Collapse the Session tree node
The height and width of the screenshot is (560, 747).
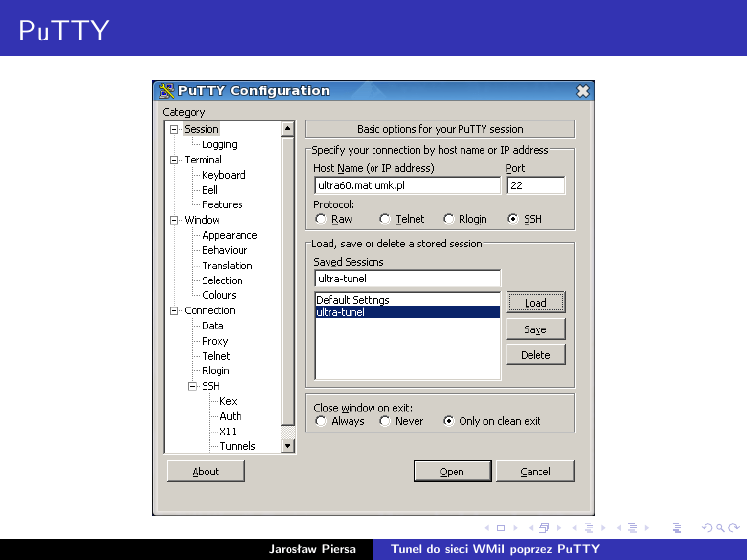coord(175,129)
